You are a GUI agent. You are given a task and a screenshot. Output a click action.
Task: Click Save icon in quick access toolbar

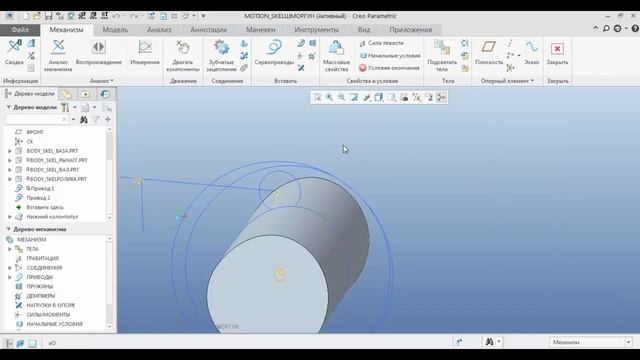[x=48, y=16]
